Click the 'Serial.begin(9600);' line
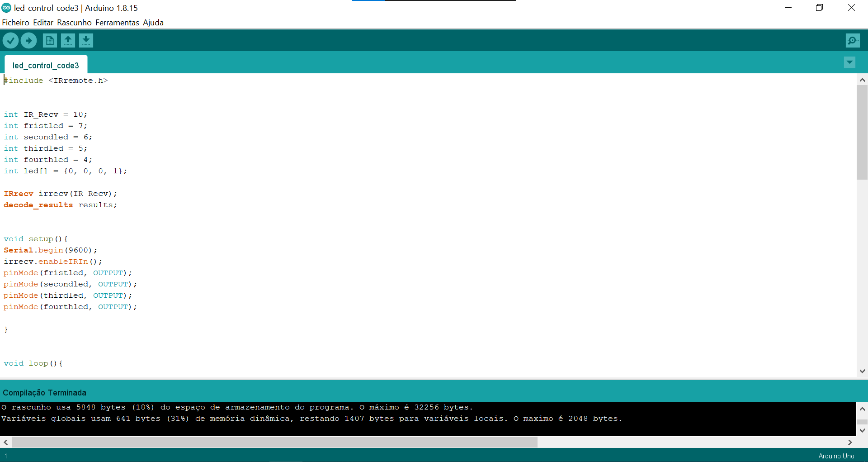868x462 pixels. [51, 250]
